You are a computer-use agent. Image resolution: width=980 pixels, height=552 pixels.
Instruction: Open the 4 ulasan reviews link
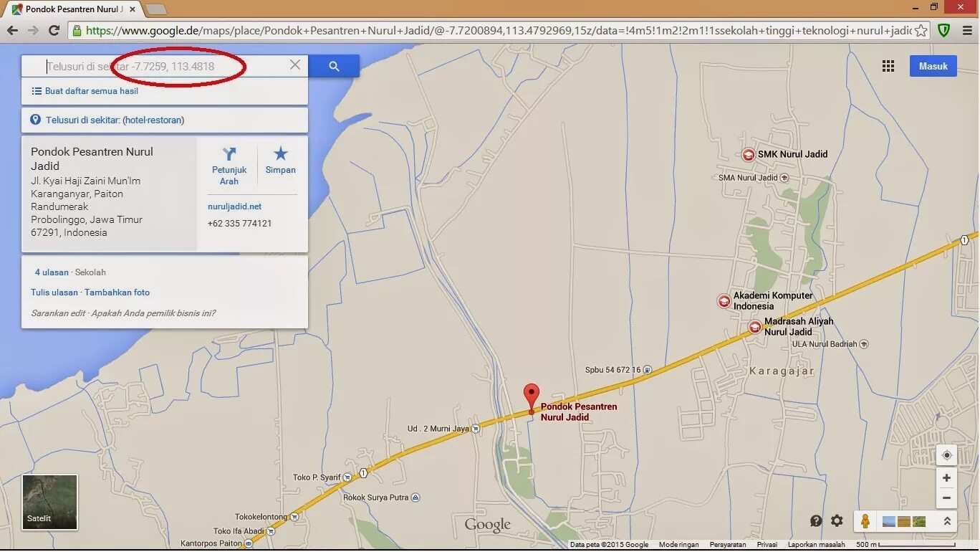click(x=52, y=272)
